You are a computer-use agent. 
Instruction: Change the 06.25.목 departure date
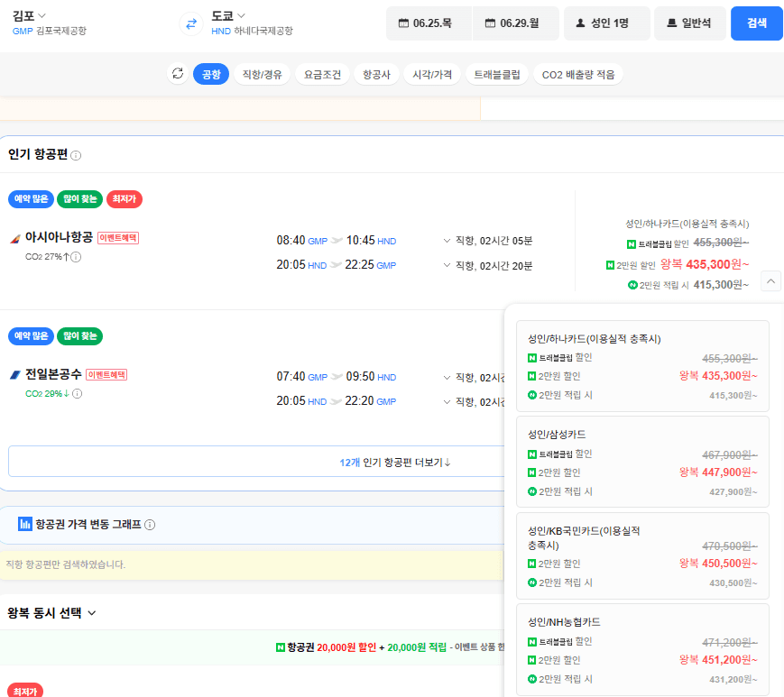(x=429, y=23)
